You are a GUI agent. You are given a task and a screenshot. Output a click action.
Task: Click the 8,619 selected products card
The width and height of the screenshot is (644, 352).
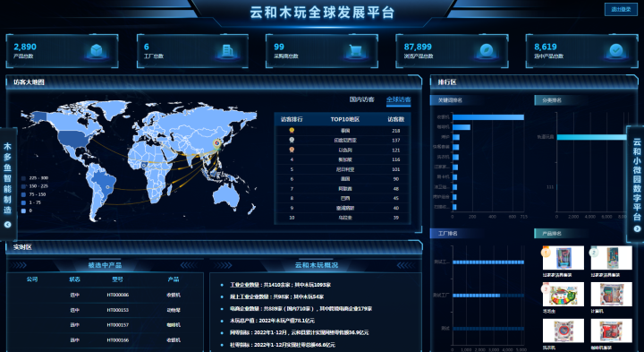point(581,51)
